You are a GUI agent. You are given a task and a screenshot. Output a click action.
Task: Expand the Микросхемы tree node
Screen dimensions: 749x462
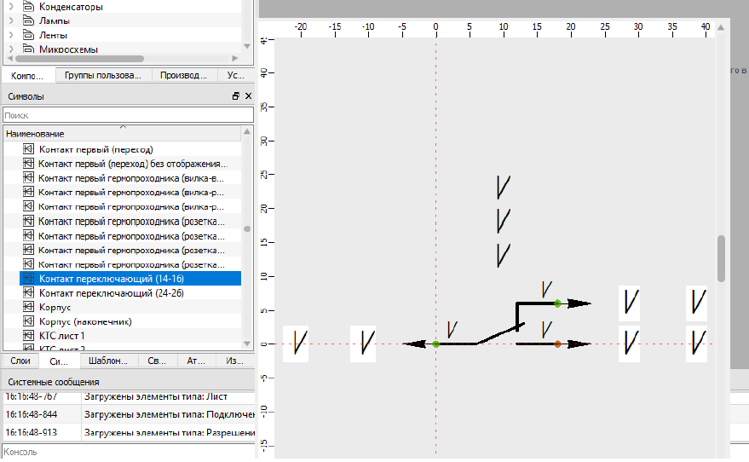point(10,48)
